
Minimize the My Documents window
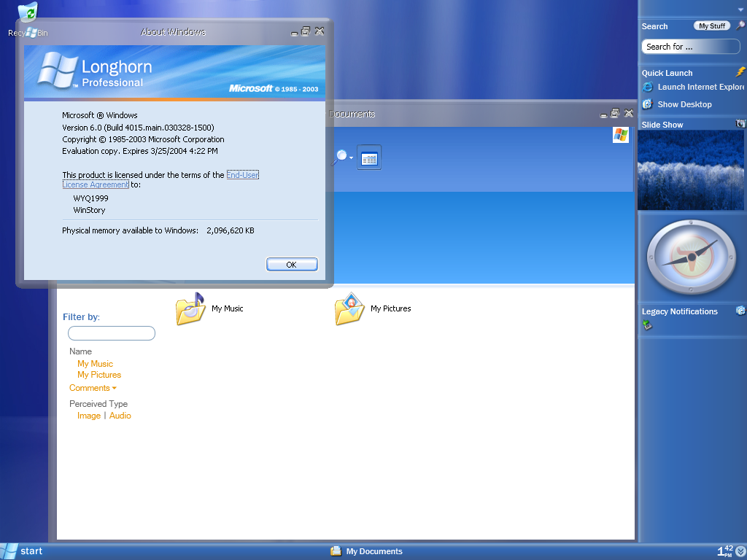point(603,114)
